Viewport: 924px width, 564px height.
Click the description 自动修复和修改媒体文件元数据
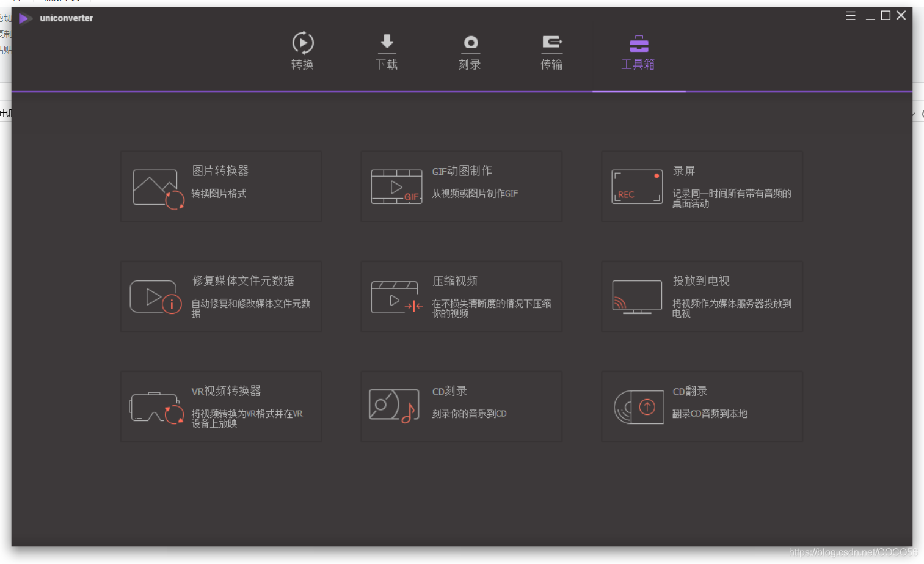click(251, 309)
